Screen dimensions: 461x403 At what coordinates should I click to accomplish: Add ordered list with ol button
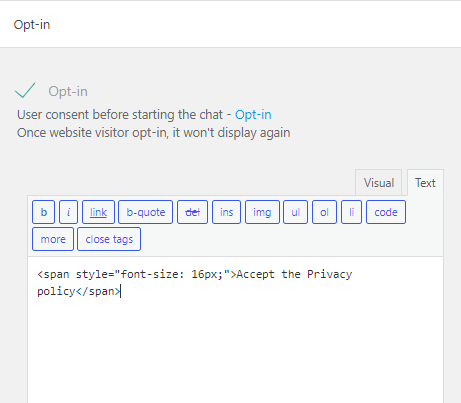324,212
